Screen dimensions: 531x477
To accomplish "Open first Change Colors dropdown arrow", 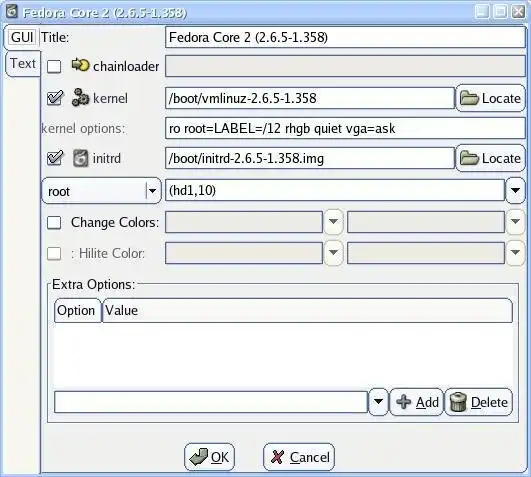I will pos(333,222).
